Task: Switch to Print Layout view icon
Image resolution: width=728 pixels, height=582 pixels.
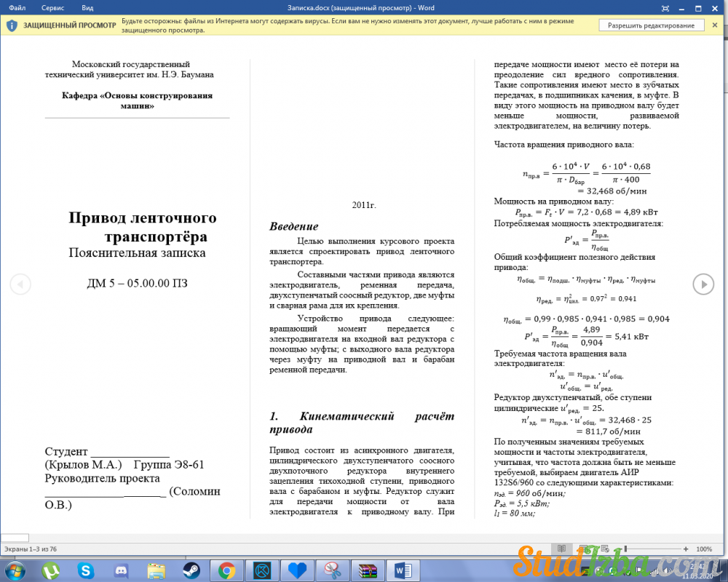Action: pos(584,549)
